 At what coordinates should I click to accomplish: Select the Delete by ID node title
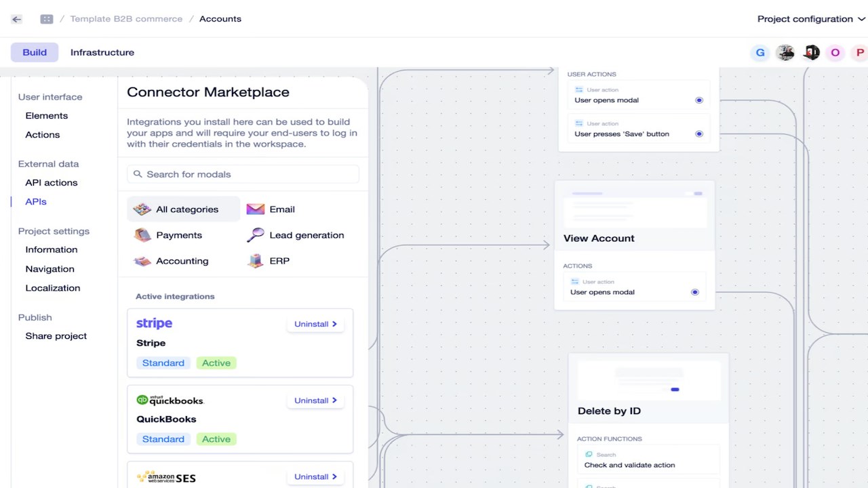coord(609,411)
